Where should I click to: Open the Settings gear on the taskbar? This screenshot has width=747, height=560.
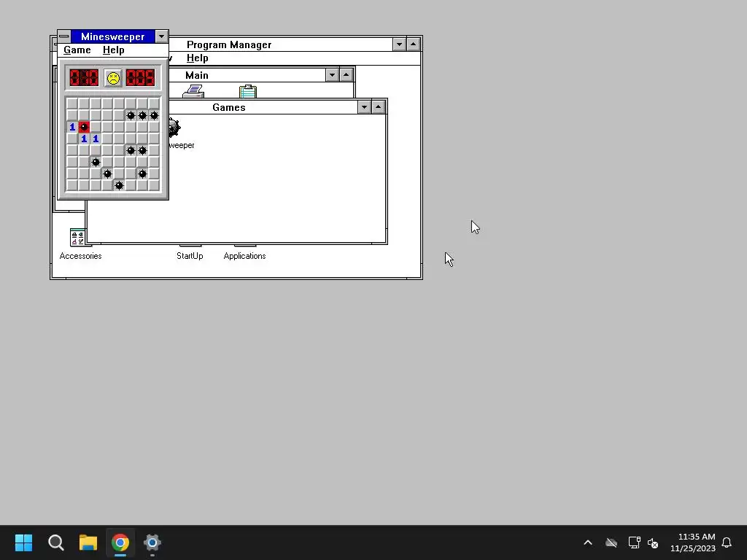152,542
